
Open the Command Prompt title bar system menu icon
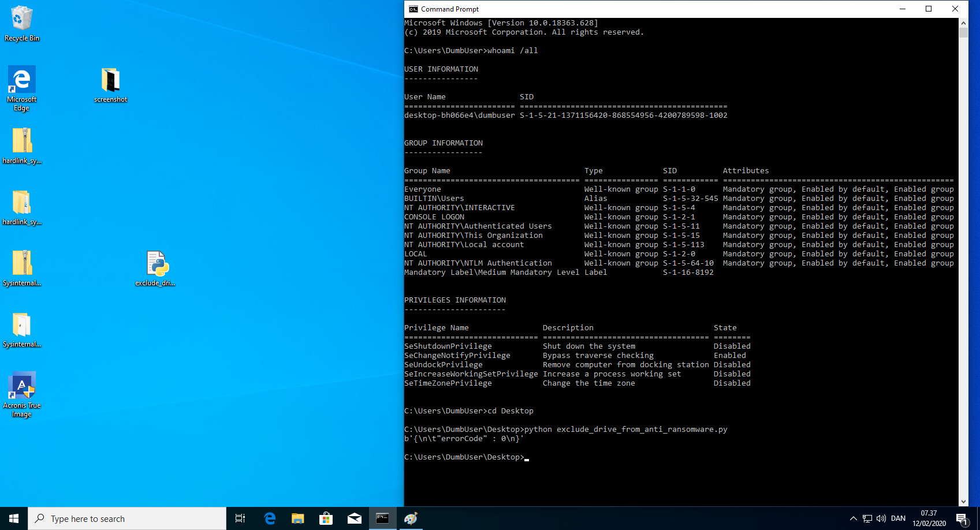pyautogui.click(x=413, y=9)
